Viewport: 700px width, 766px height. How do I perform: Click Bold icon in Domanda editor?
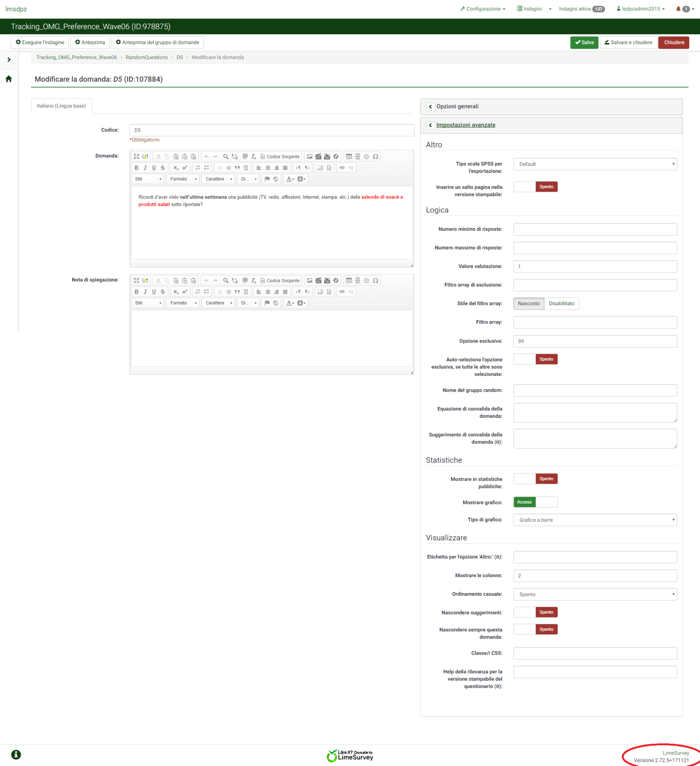coord(137,168)
